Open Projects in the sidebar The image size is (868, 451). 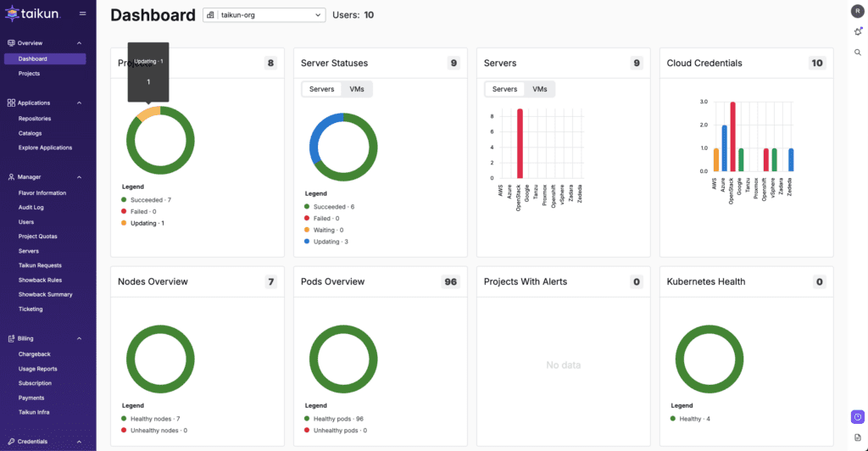click(x=30, y=74)
